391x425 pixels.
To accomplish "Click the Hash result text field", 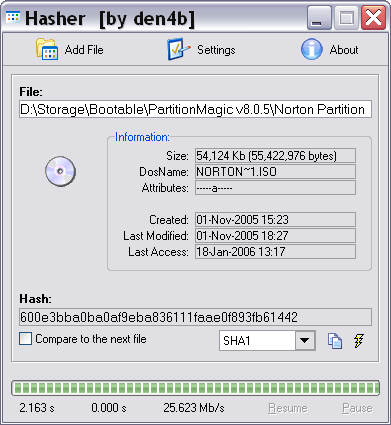I will tap(195, 317).
